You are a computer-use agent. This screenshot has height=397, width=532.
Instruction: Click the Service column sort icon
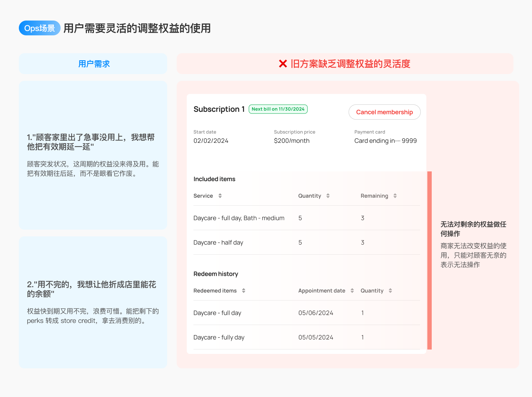pos(220,196)
